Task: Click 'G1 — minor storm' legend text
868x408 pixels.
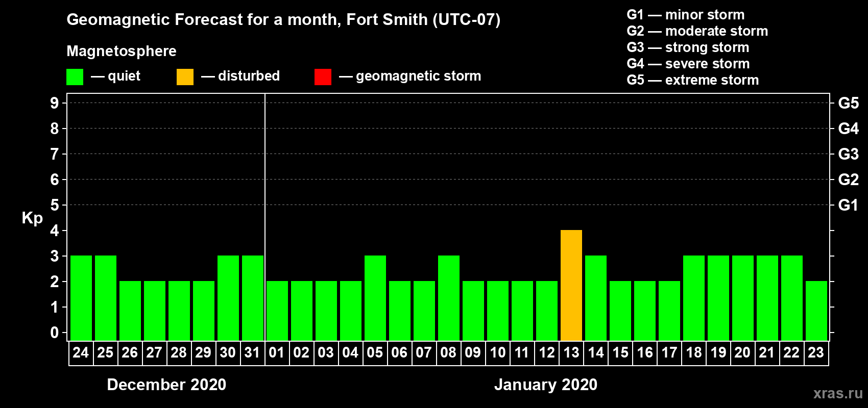Action: coord(686,15)
